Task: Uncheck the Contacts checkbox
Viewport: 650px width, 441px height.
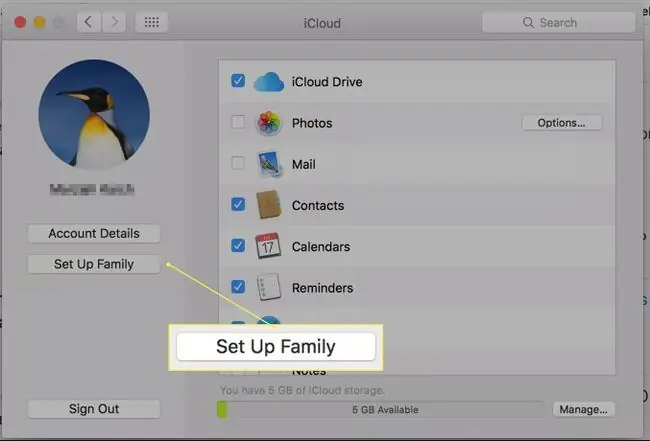Action: click(238, 204)
